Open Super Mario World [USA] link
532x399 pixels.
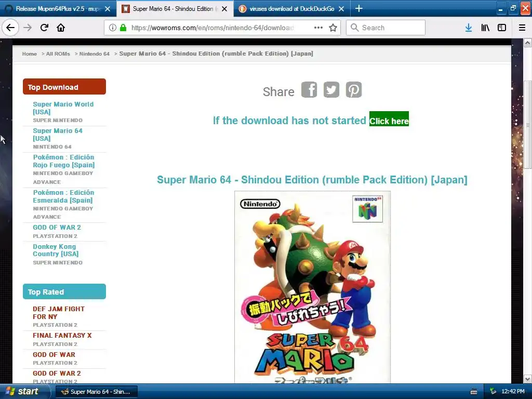coord(63,108)
